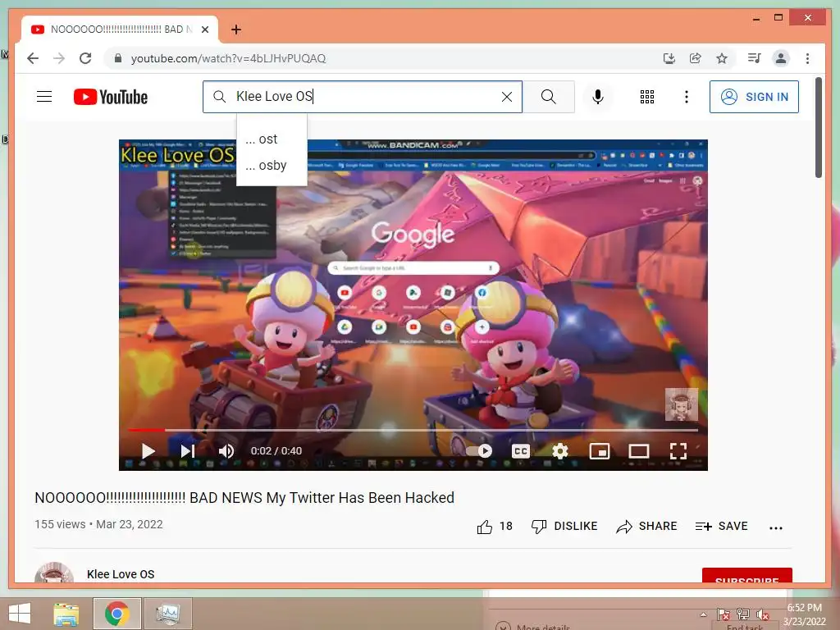The image size is (840, 630).
Task: Open Chrome three-dot menu
Action: click(807, 58)
